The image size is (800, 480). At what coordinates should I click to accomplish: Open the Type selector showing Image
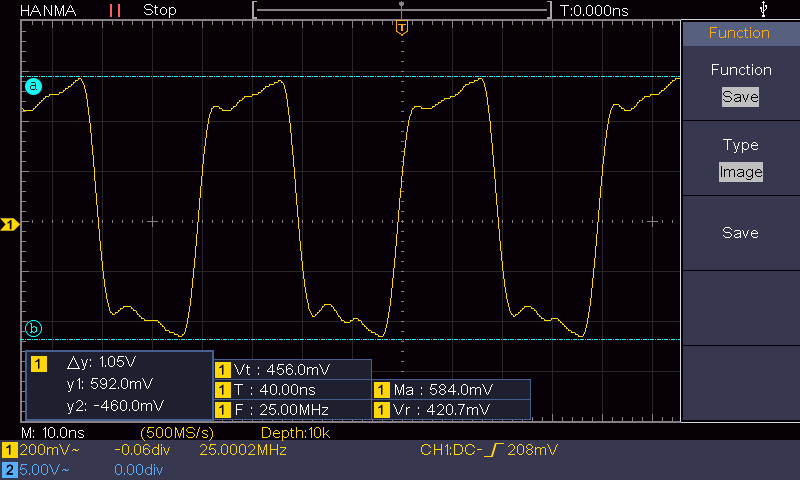(740, 172)
